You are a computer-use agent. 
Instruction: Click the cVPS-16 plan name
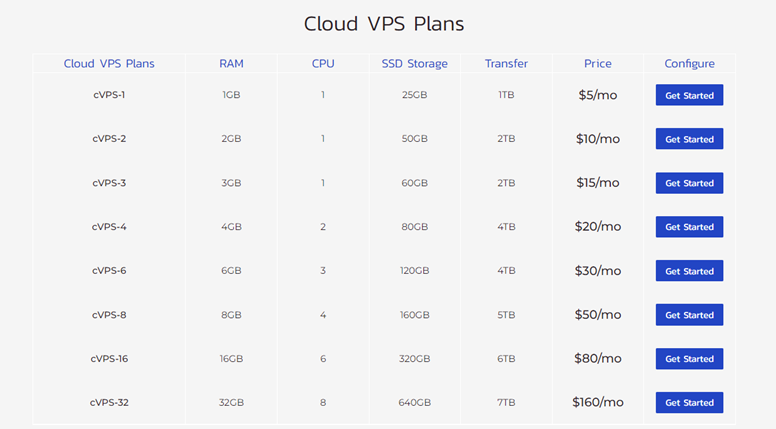(x=109, y=359)
